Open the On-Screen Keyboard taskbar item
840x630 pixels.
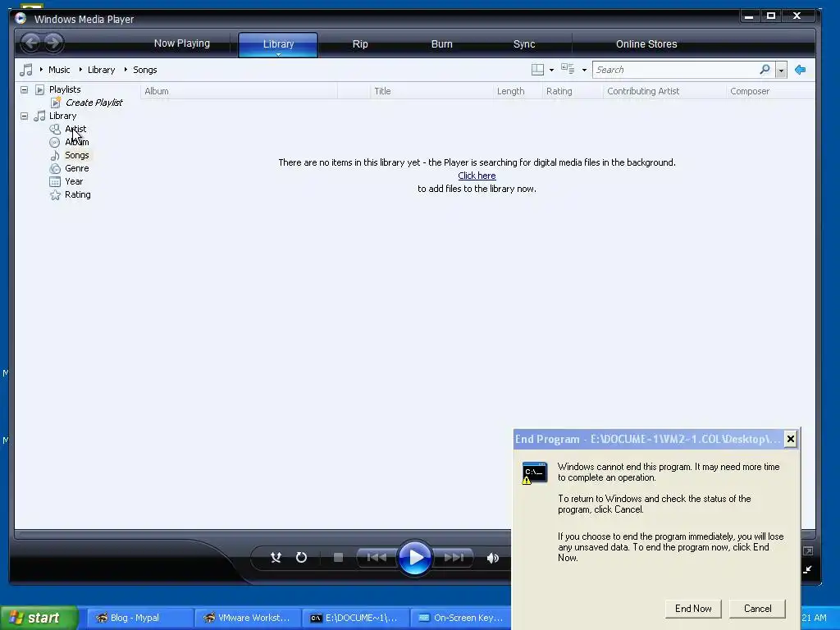point(461,618)
